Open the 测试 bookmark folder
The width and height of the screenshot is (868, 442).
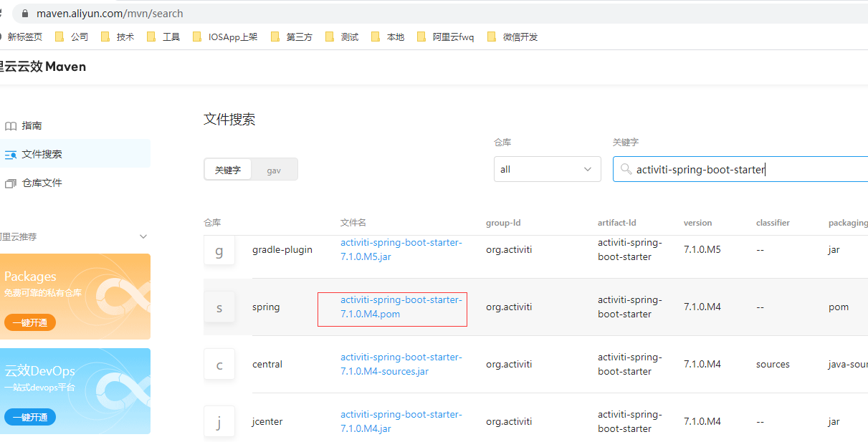(x=342, y=37)
